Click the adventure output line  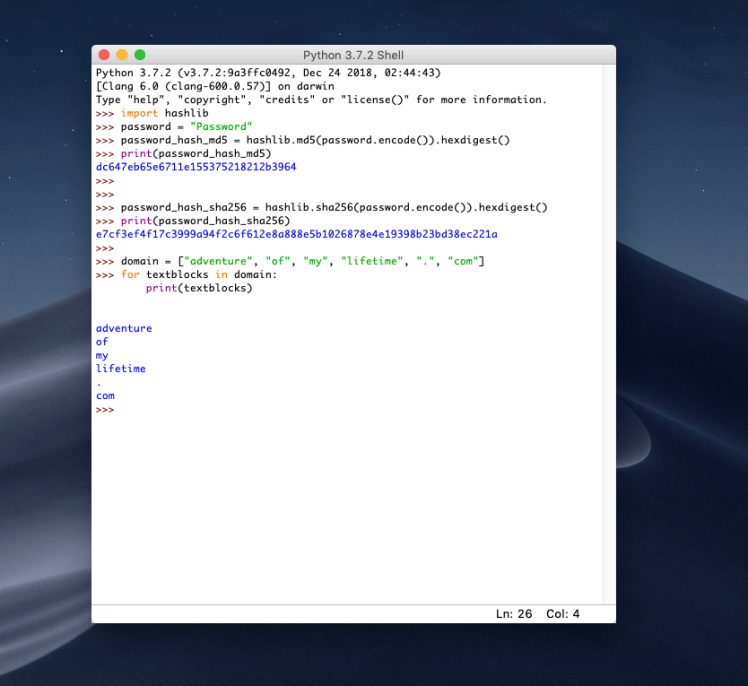pyautogui.click(x=124, y=328)
